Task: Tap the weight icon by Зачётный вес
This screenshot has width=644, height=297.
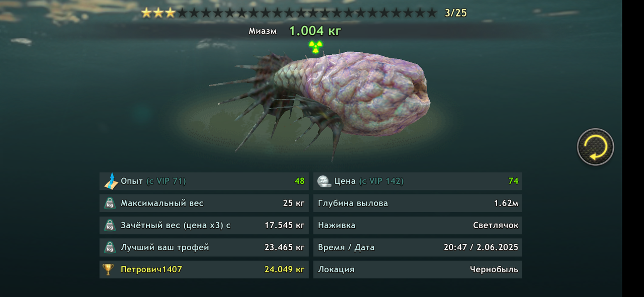Action: (x=110, y=226)
